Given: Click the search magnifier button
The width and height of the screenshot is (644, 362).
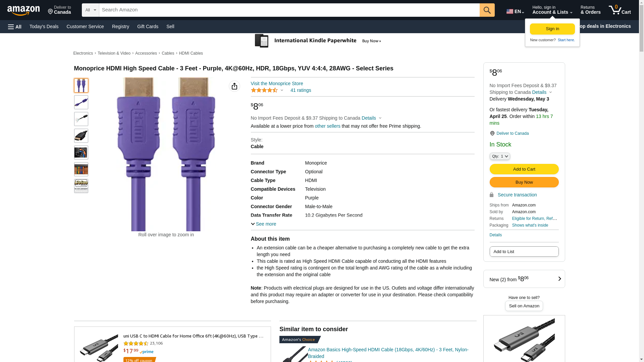Looking at the screenshot, I should pyautogui.click(x=487, y=10).
